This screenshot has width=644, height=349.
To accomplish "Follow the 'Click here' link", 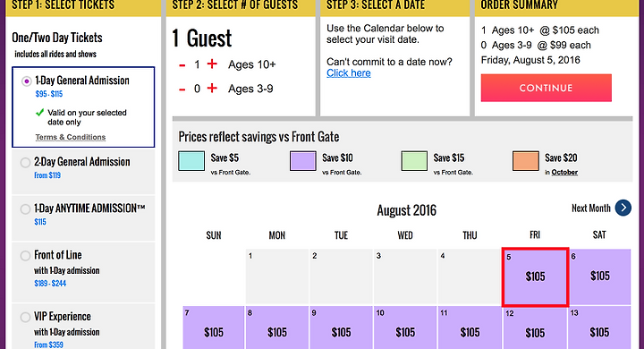I will 349,73.
